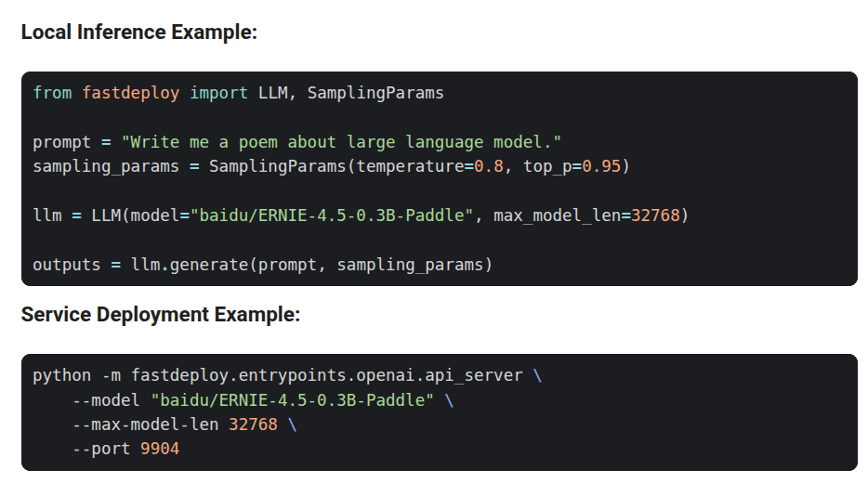Click the max_model_len value 32768
The height and width of the screenshot is (483, 868).
(655, 215)
